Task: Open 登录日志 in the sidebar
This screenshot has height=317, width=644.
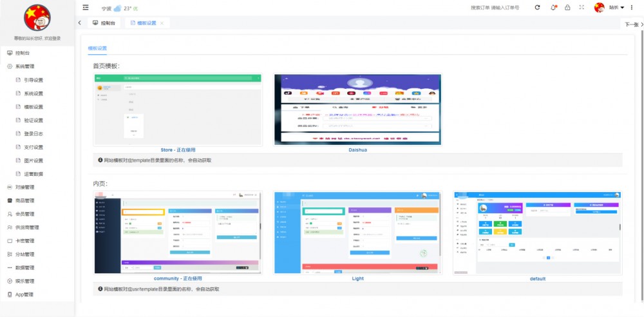Action: tap(33, 133)
